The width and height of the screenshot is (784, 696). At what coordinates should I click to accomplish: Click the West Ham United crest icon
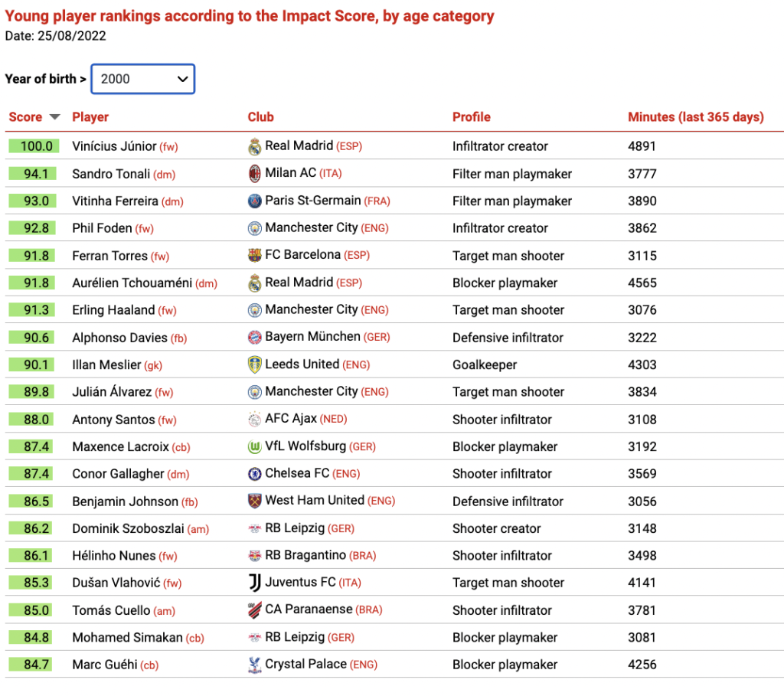pyautogui.click(x=254, y=501)
